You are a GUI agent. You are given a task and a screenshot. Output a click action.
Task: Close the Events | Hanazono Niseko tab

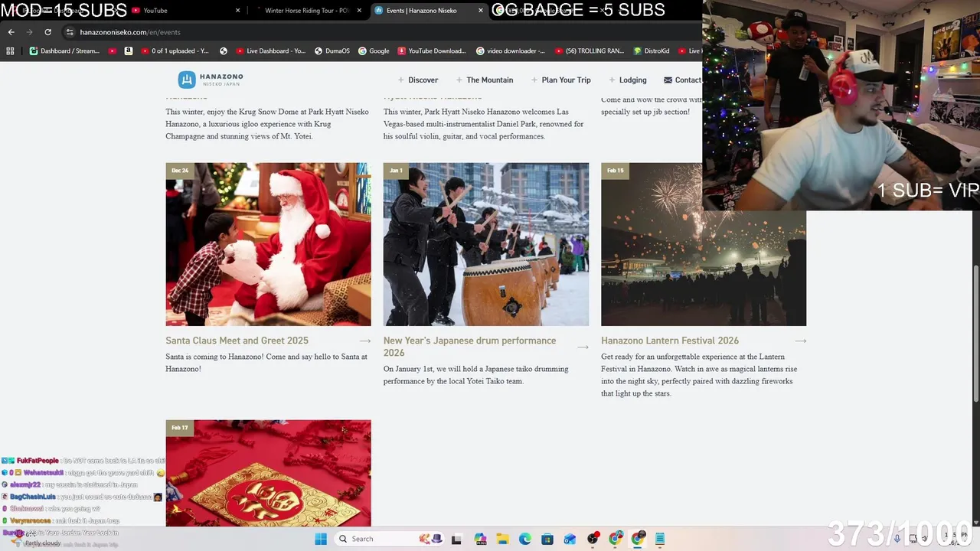(x=481, y=11)
